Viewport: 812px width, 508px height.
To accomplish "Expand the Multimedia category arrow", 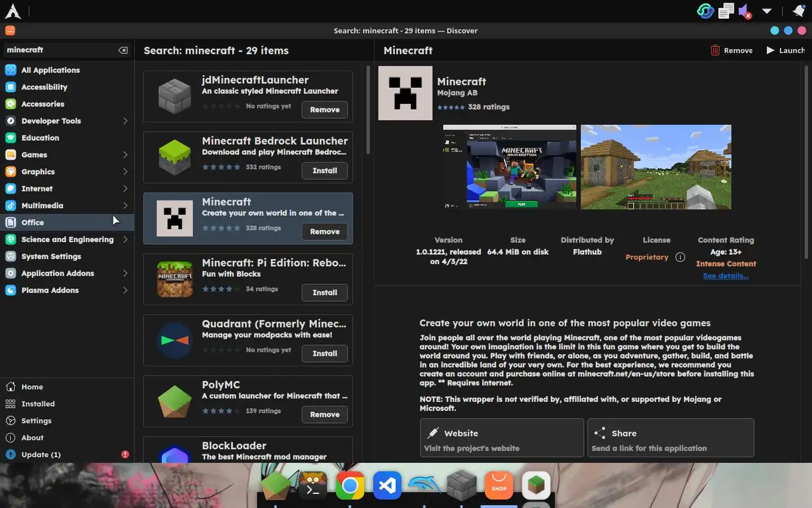I will point(125,205).
